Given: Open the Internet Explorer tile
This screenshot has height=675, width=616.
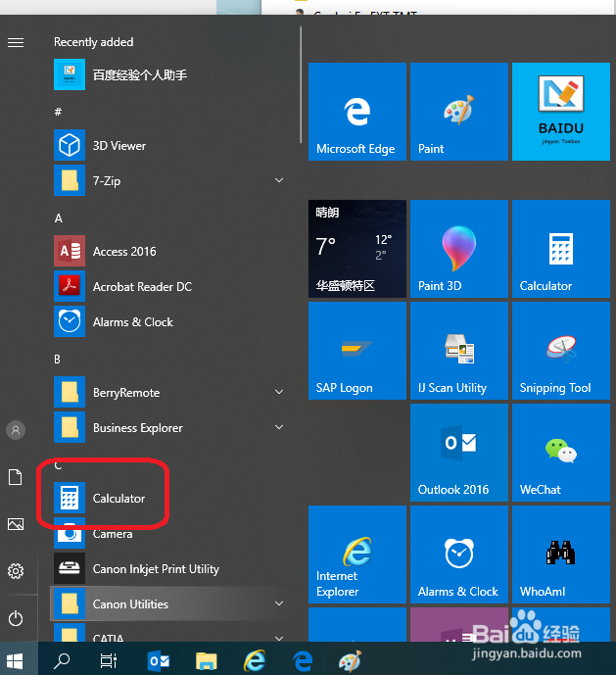Looking at the screenshot, I should 357,554.
